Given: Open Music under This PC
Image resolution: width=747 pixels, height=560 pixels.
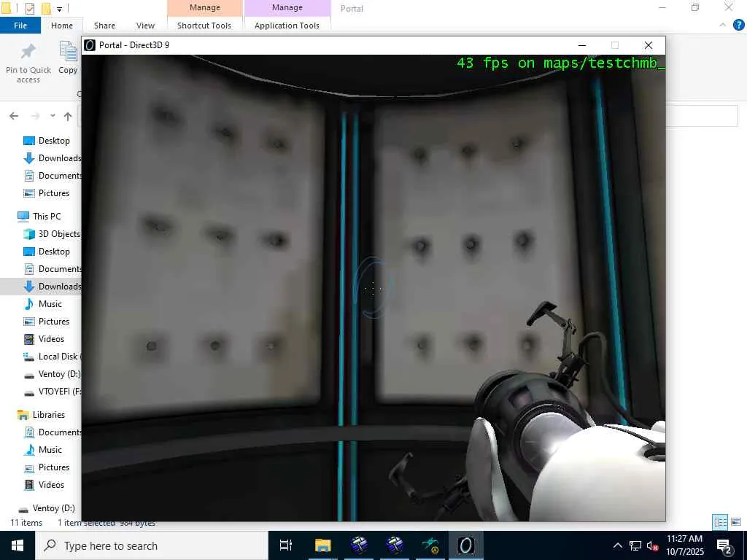Looking at the screenshot, I should point(50,304).
